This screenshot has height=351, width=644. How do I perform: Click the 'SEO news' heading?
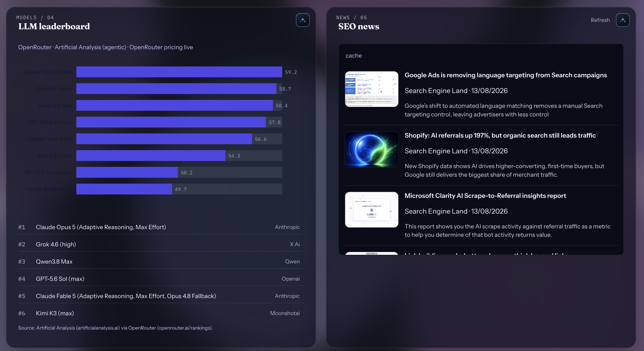tap(358, 27)
